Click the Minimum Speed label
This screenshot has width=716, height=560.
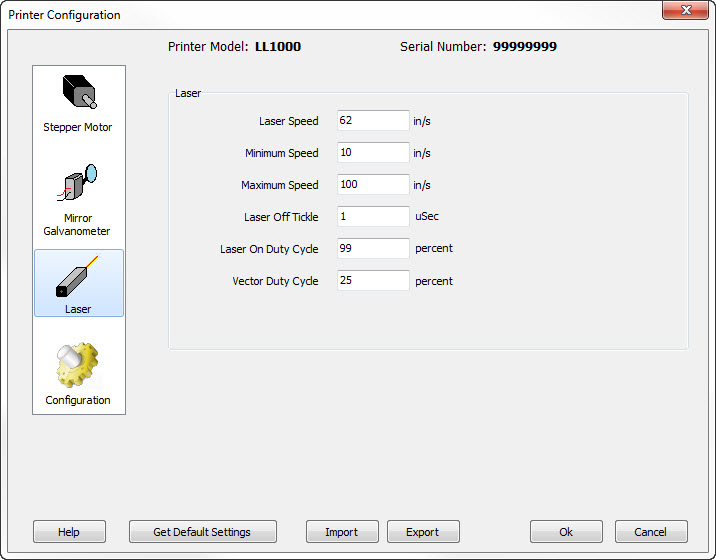[282, 153]
